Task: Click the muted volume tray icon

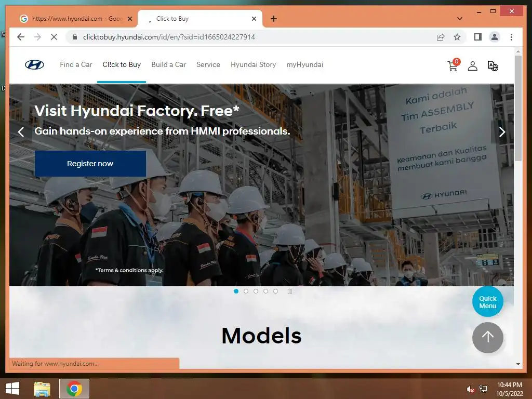Action: click(471, 389)
